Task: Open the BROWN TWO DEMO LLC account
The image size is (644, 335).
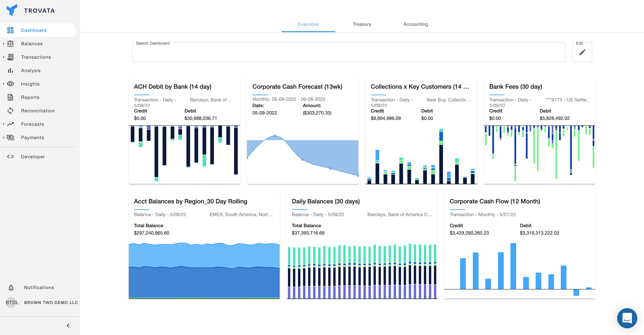Action: coord(51,302)
